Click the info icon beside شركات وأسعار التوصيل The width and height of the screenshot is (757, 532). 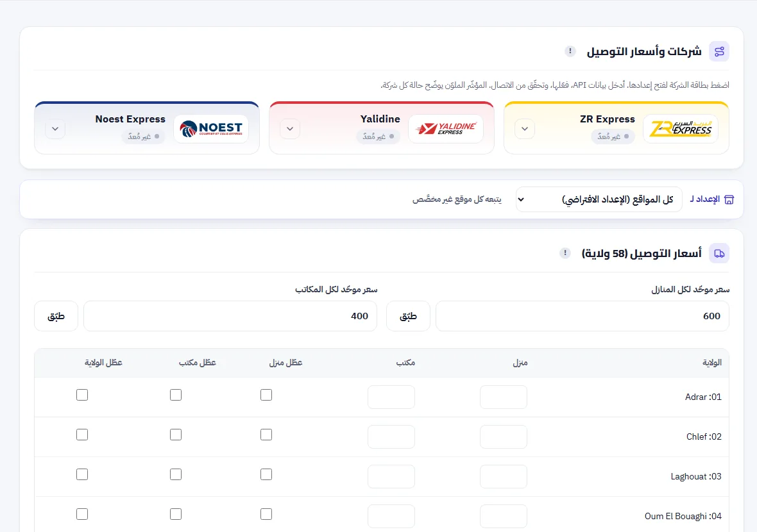pyautogui.click(x=570, y=51)
